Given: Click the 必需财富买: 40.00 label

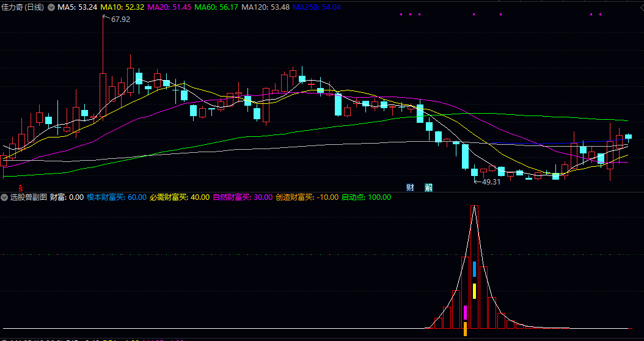Looking at the screenshot, I should pyautogui.click(x=180, y=197).
